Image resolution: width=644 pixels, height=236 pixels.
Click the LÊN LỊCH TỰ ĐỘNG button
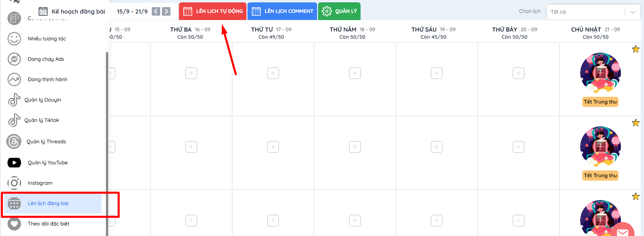(213, 11)
